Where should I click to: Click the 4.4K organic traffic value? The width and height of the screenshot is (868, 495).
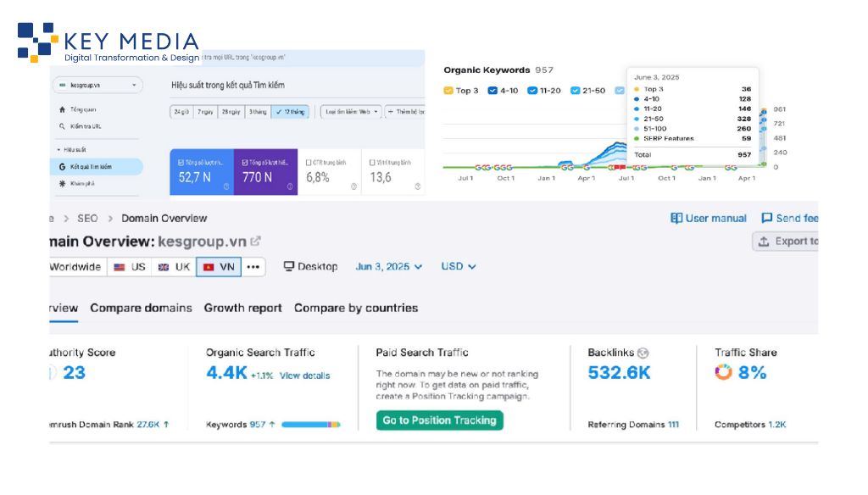pos(226,373)
